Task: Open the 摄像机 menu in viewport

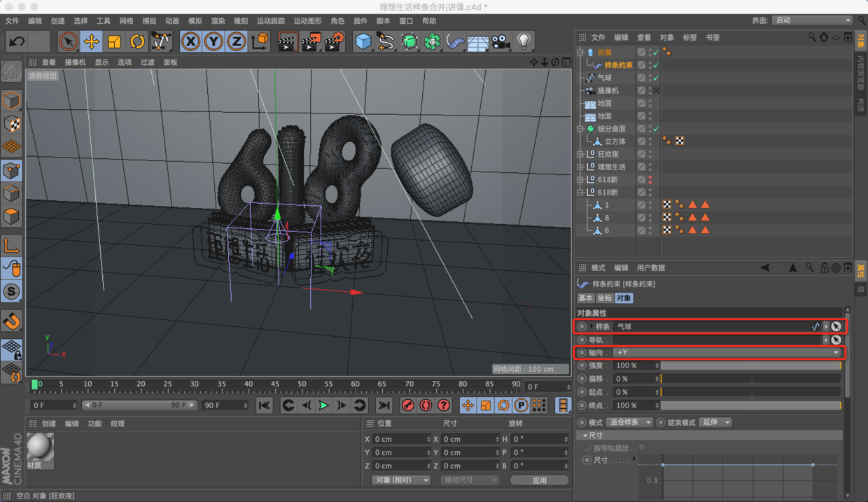Action: pyautogui.click(x=75, y=62)
